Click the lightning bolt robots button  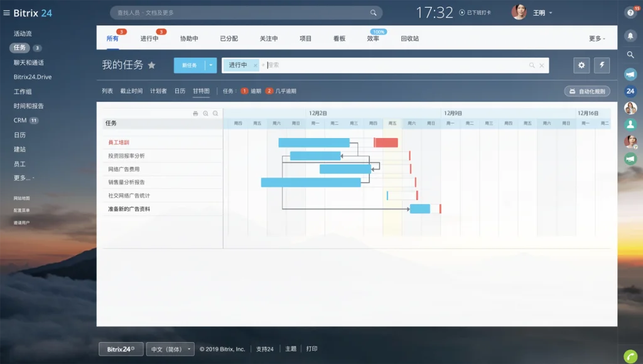click(x=602, y=65)
